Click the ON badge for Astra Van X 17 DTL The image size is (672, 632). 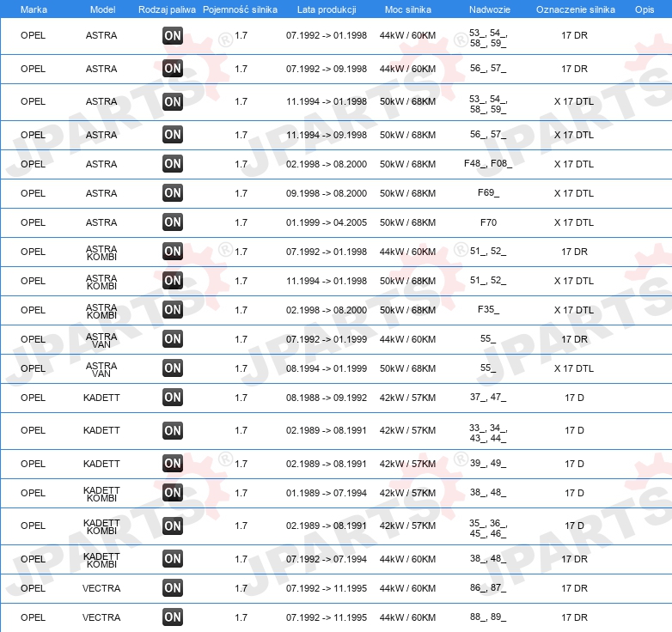[x=173, y=368]
